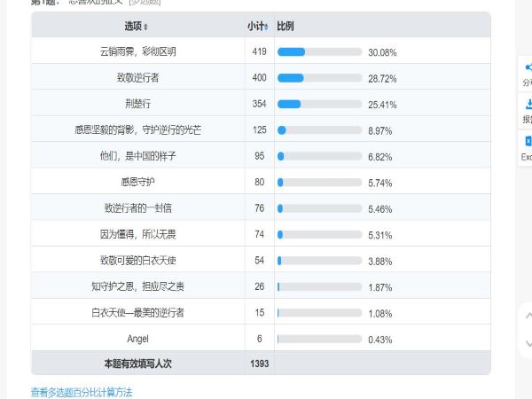
Task: Click the 30.08% progress bar
Action: click(319, 52)
